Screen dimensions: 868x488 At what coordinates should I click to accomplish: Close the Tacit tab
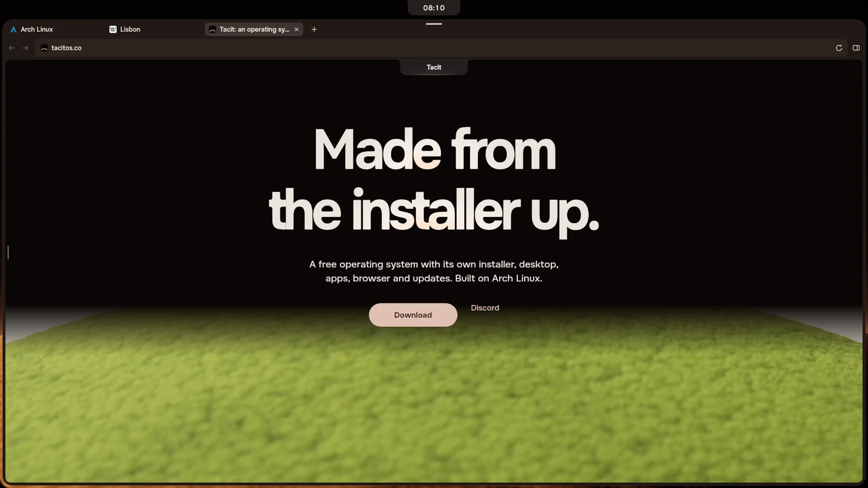click(296, 29)
